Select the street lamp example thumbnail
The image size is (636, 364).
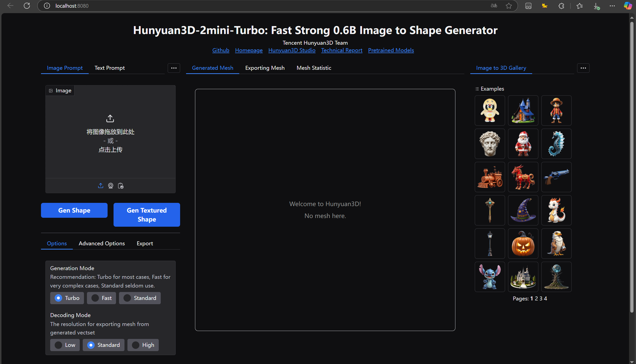(x=490, y=244)
